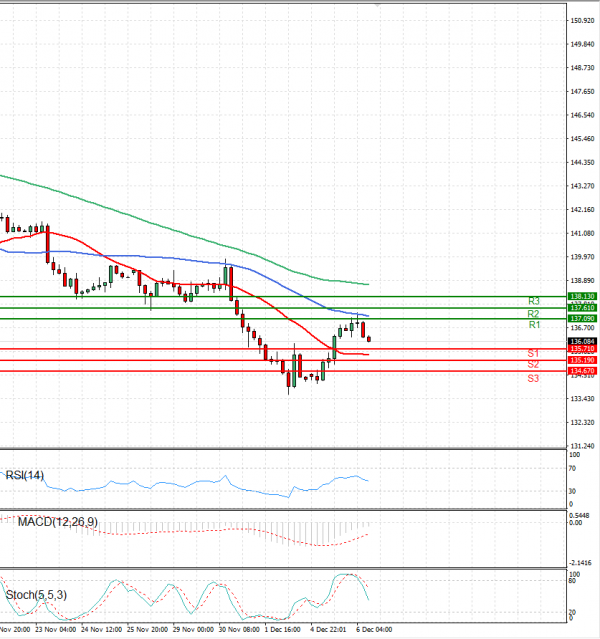Viewport: 600px width, 639px height.
Task: Click the 149.840 price axis value
Action: [582, 44]
